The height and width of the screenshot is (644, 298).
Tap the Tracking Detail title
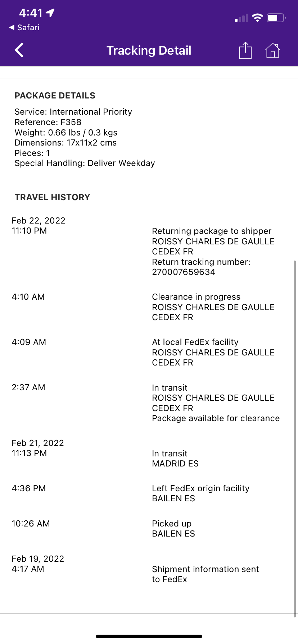click(x=149, y=50)
